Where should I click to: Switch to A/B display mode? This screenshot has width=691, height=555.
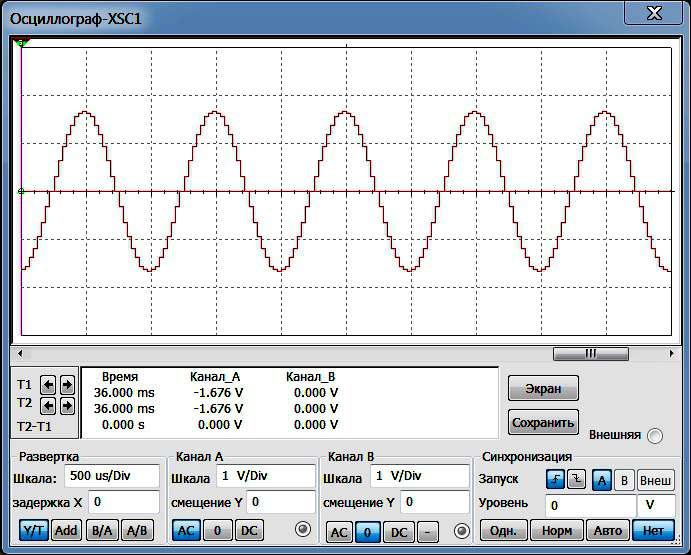tap(137, 531)
